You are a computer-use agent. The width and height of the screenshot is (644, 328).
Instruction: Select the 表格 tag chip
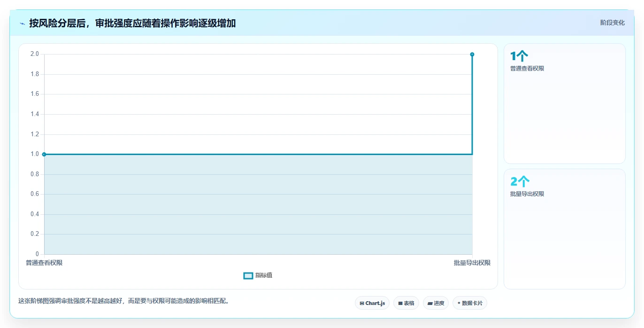[x=406, y=303]
